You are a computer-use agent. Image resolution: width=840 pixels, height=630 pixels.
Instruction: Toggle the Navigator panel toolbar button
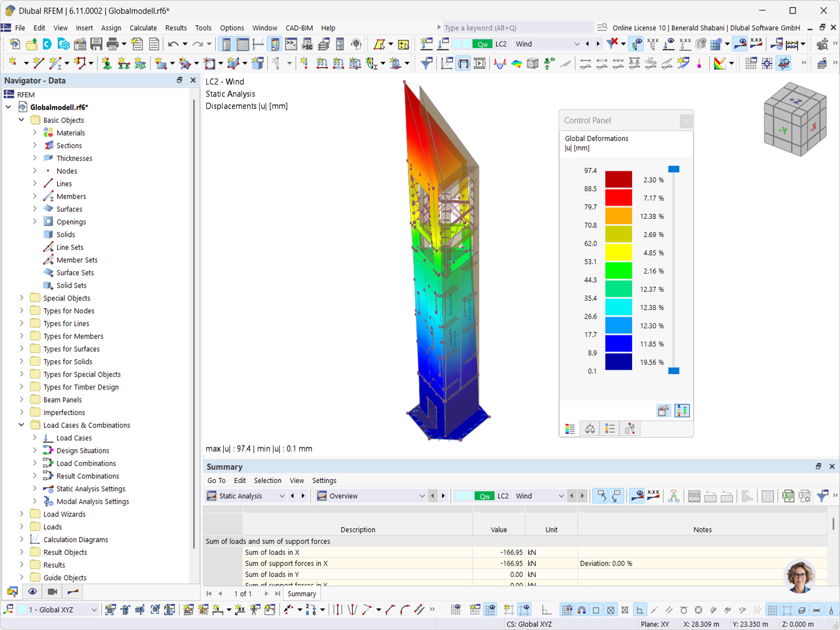point(226,44)
